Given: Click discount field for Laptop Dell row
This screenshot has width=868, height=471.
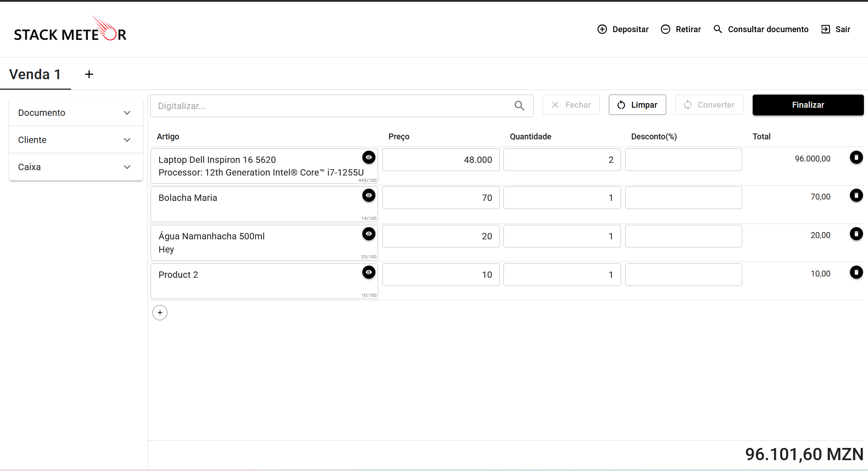Looking at the screenshot, I should pos(683,160).
